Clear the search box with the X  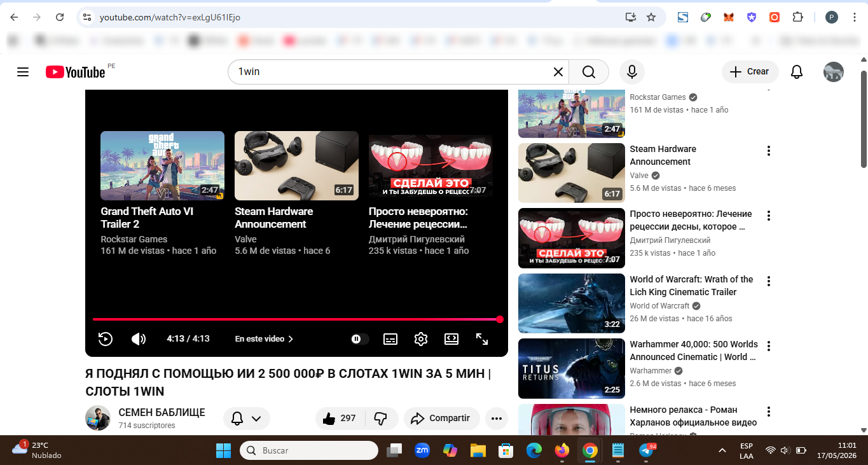(x=558, y=72)
